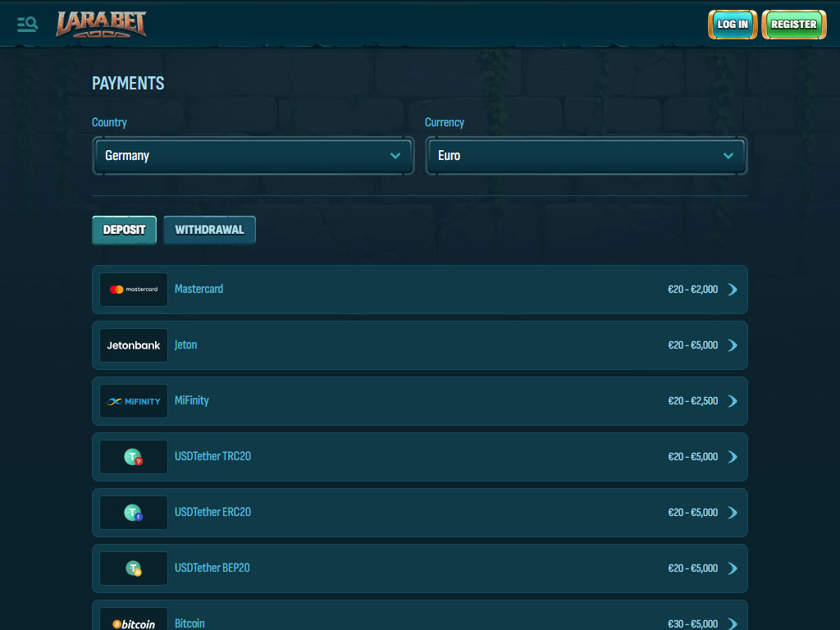Switch to the Deposit tab

click(124, 231)
